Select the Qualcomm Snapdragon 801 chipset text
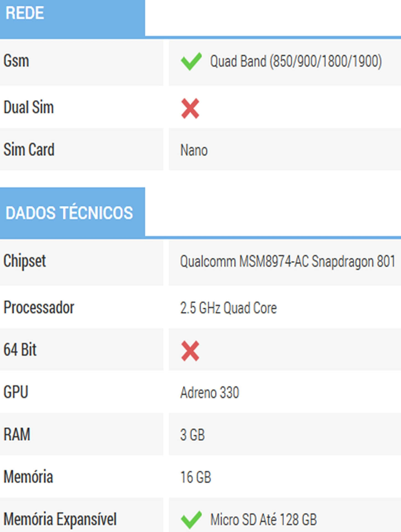Screen dimensions: 401x532 [x=288, y=262]
